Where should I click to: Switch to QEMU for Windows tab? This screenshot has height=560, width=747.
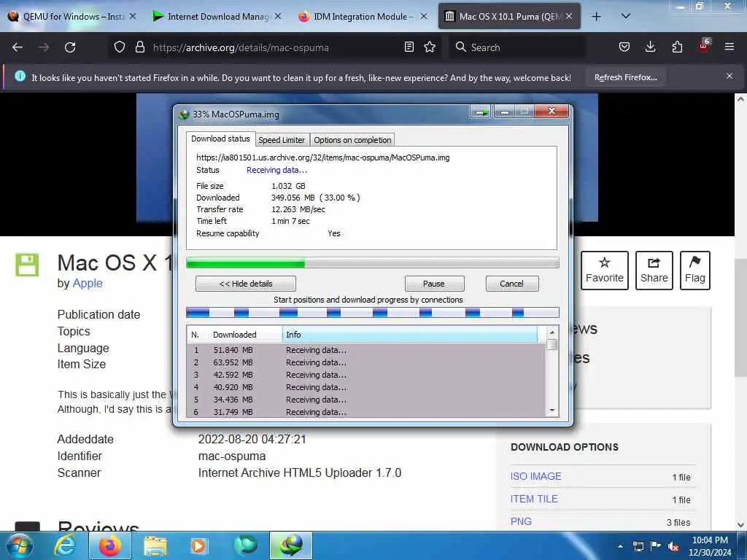point(72,17)
